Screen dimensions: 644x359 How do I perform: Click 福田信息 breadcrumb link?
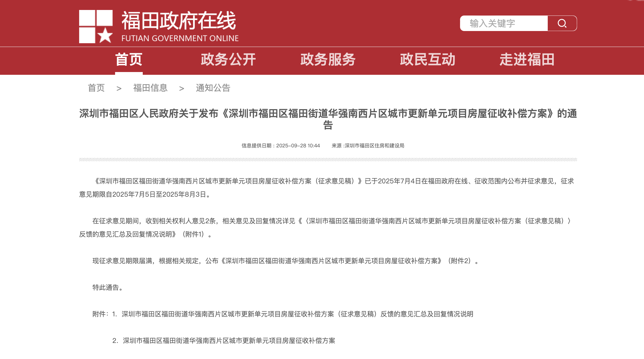point(150,88)
